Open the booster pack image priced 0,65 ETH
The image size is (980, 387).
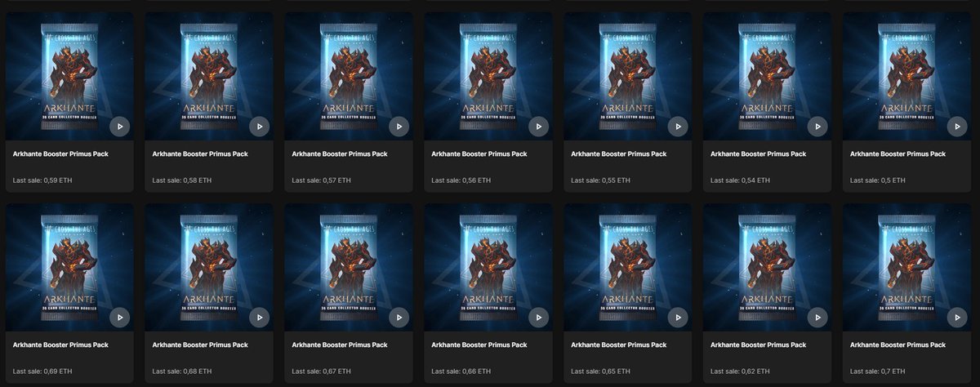[628, 267]
